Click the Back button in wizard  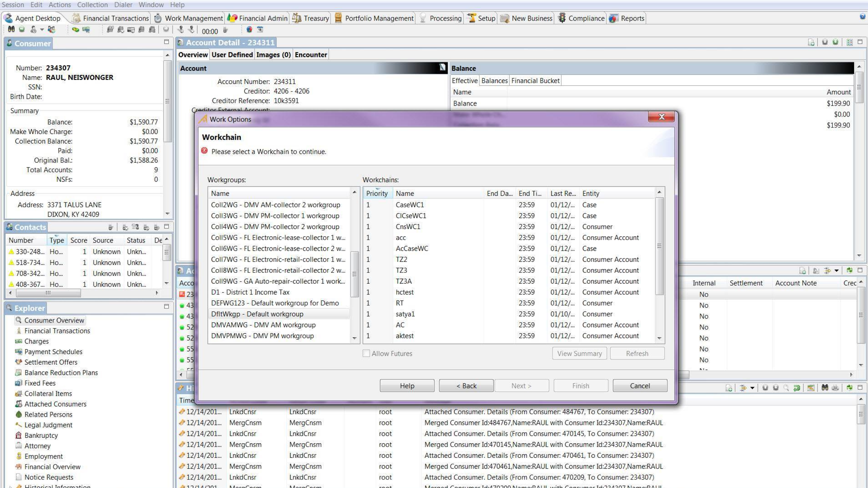pos(466,386)
